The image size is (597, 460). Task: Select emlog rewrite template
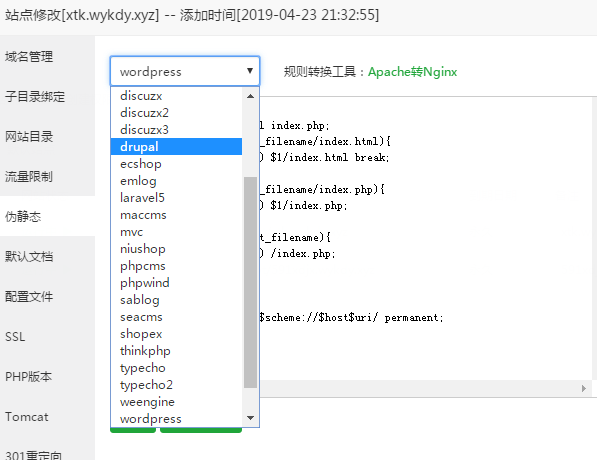[176, 180]
